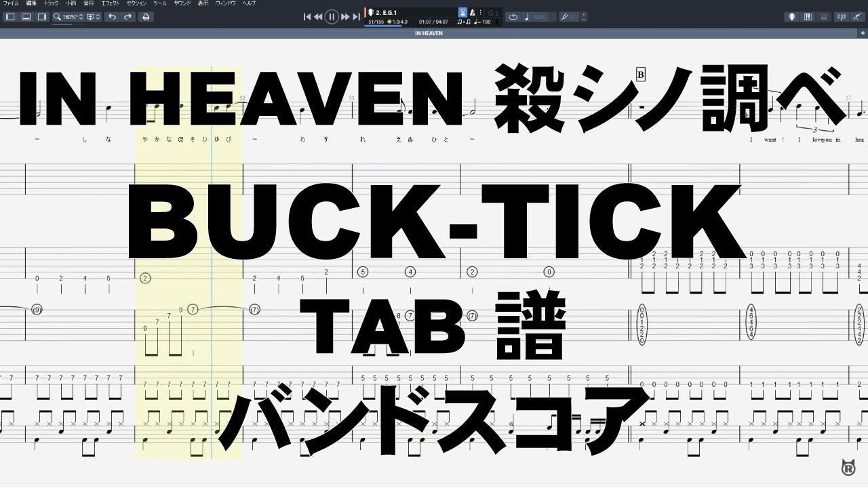Viewport: 868px width, 488px height.
Task: Click the circled 0 tab note
Action: [x=549, y=272]
